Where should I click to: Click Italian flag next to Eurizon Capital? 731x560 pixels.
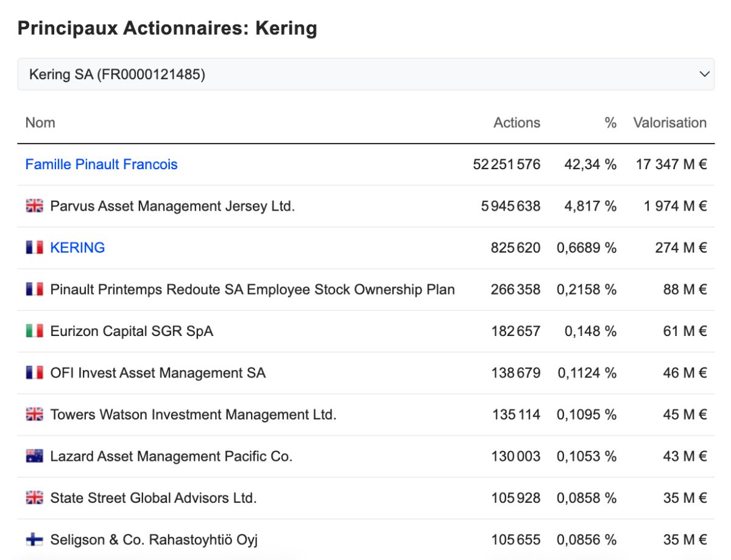coord(35,331)
